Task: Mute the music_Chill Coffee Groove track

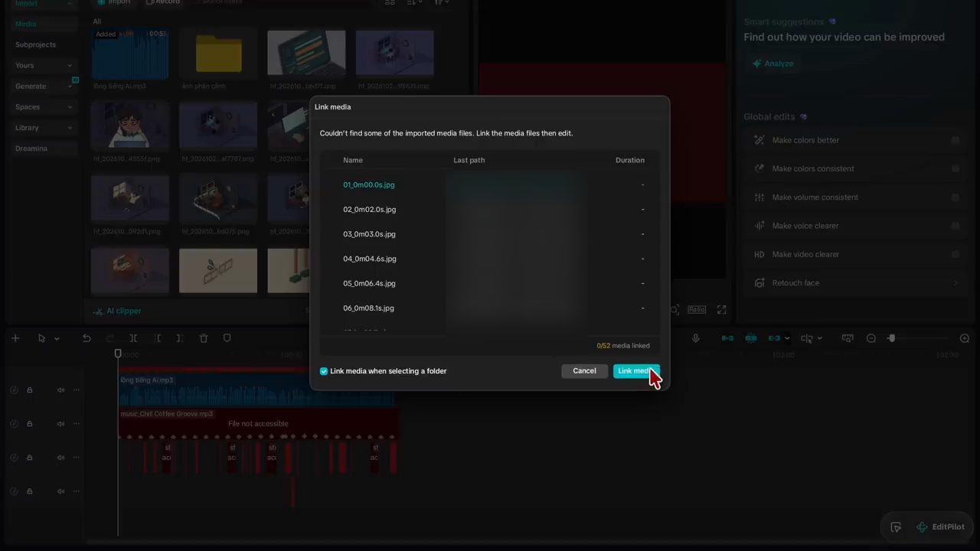Action: pos(60,424)
